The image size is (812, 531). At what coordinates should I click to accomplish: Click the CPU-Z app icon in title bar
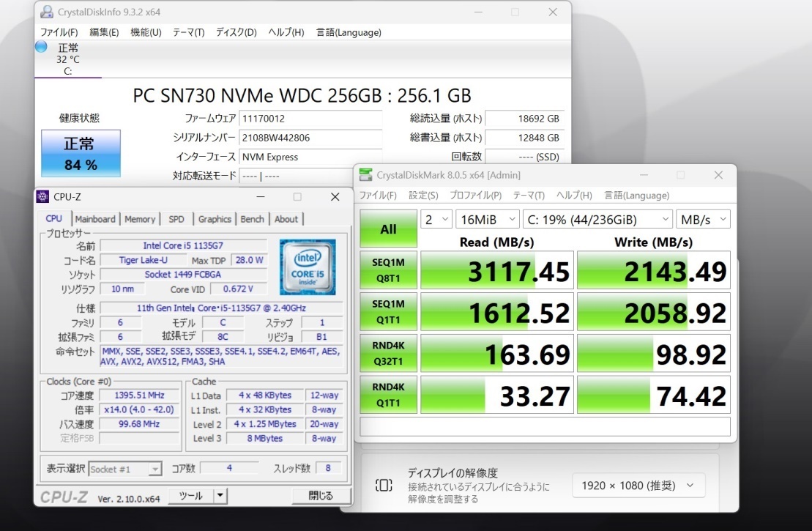[x=43, y=196]
